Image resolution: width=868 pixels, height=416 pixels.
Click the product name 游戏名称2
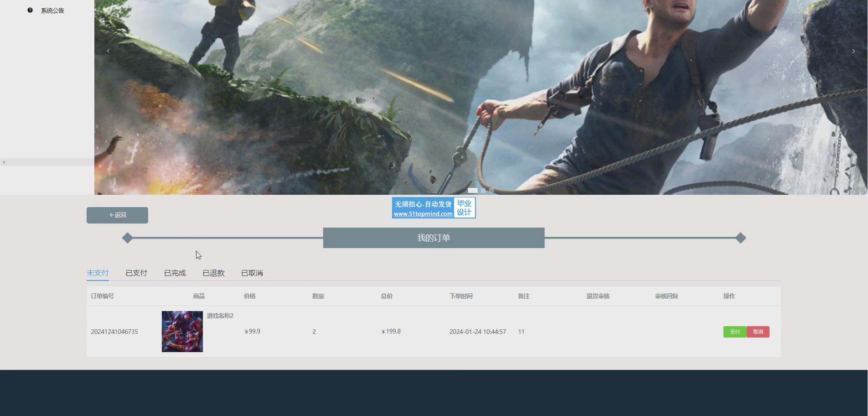(x=220, y=316)
